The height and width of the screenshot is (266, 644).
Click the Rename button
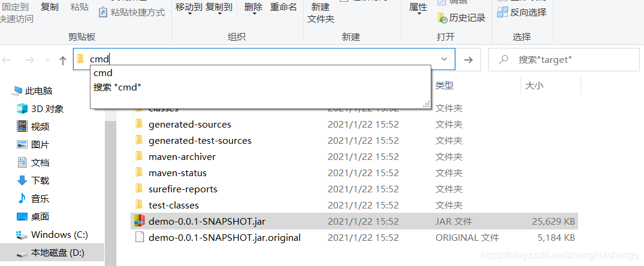point(283,7)
